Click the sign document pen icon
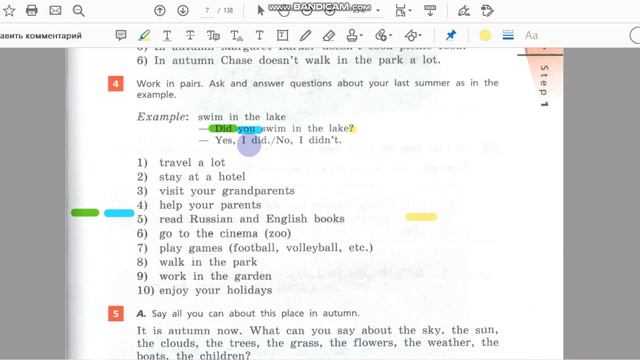This screenshot has height=360, width=640. [464, 10]
